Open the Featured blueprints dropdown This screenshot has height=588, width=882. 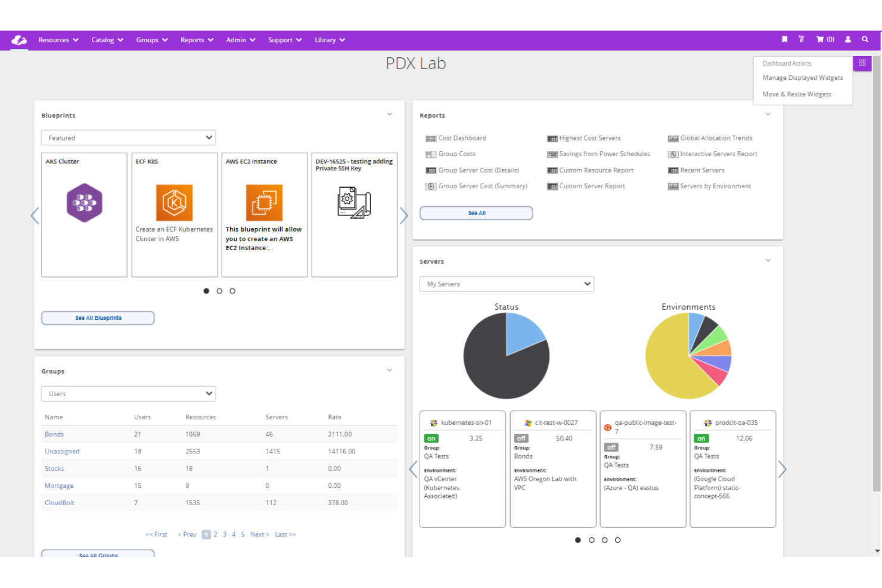[128, 138]
